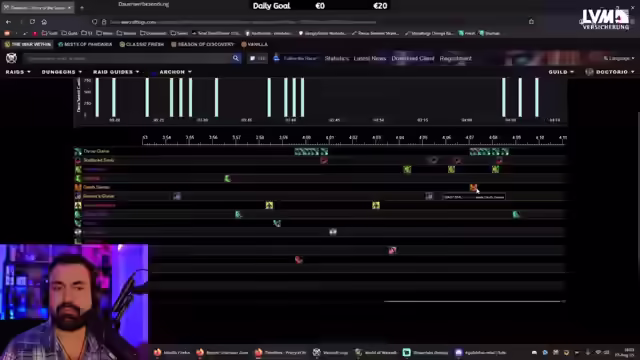Image resolution: width=640 pixels, height=360 pixels.
Task: Open Discord from the taskbar
Action: (480, 352)
